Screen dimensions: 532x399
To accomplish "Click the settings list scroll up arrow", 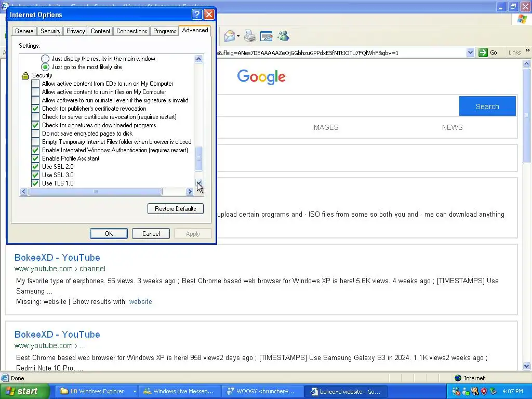I will (x=199, y=59).
